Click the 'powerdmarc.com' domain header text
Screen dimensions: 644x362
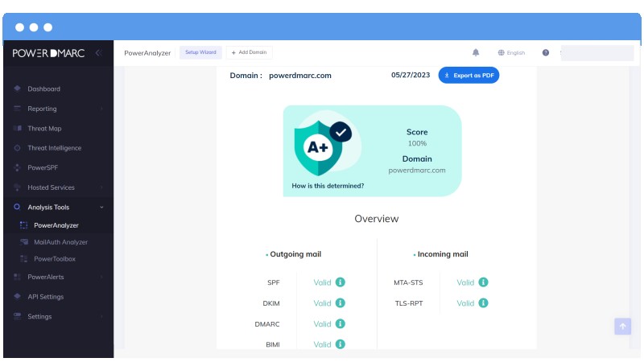click(x=299, y=76)
